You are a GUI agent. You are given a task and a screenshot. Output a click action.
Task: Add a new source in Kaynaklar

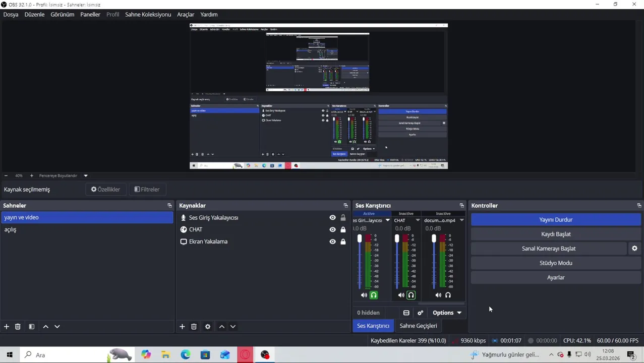pos(182,327)
